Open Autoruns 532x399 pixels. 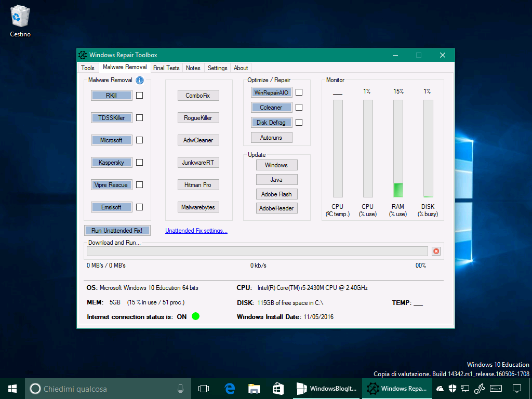[271, 137]
